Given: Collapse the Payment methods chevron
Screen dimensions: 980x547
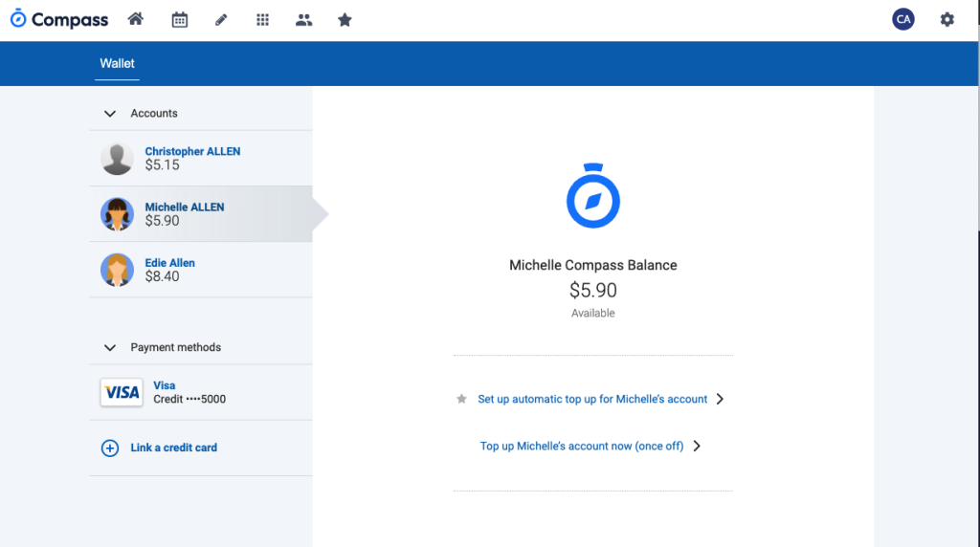Looking at the screenshot, I should [110, 348].
